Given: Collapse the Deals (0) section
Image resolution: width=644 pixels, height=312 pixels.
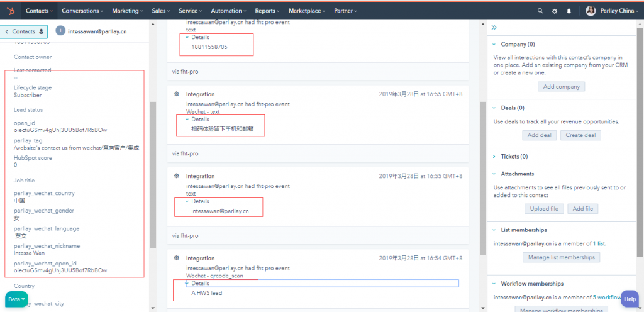Looking at the screenshot, I should click(508, 108).
